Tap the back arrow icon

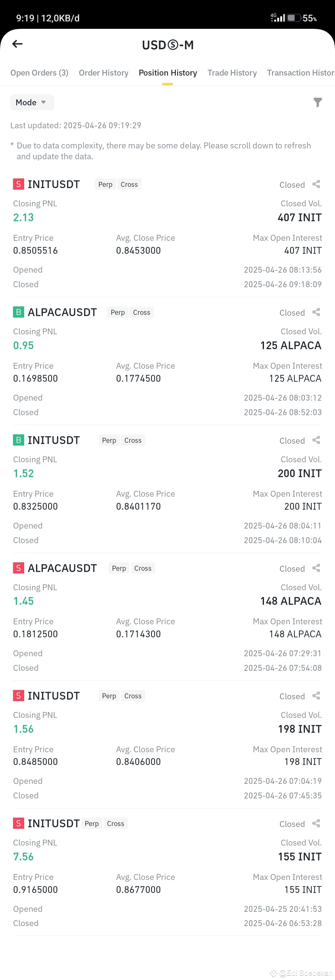coord(17,44)
